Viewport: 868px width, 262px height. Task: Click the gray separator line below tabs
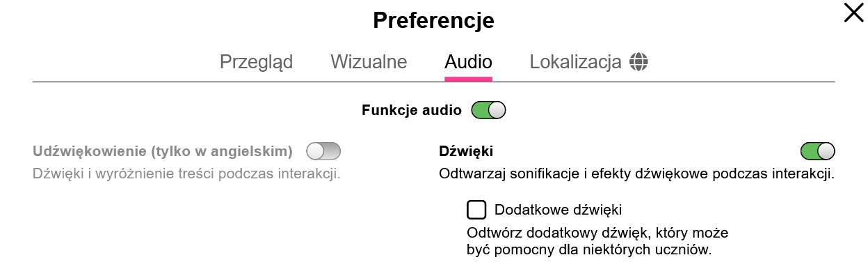coord(433,82)
